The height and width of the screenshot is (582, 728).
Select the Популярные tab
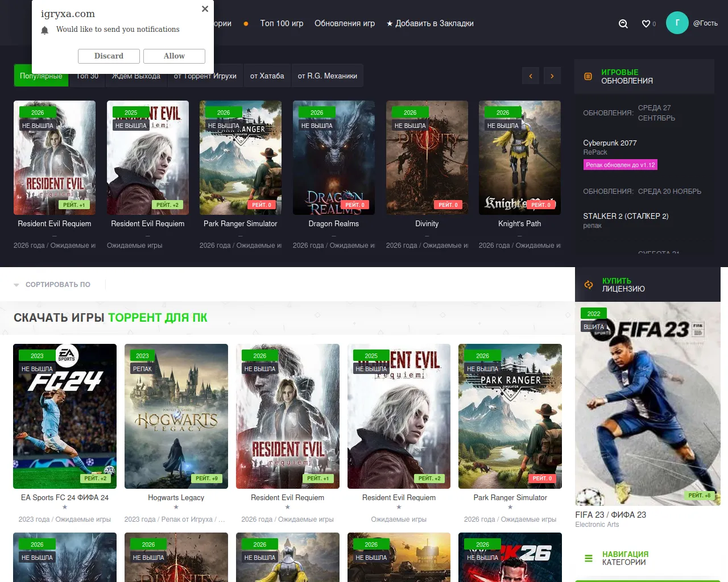click(x=41, y=76)
